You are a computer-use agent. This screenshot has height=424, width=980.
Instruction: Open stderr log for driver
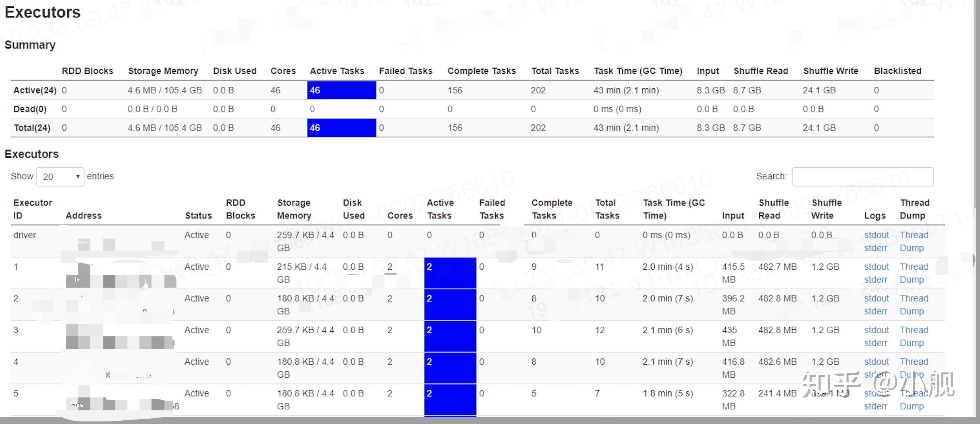875,248
